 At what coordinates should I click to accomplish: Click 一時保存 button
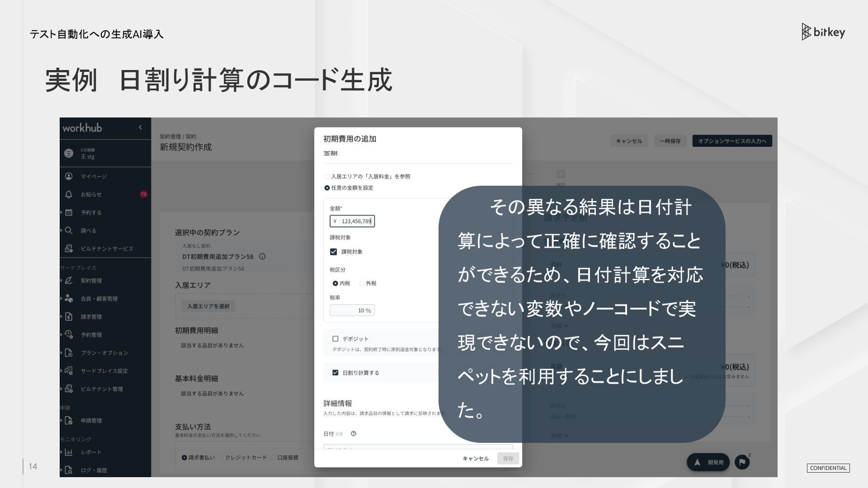(x=670, y=141)
